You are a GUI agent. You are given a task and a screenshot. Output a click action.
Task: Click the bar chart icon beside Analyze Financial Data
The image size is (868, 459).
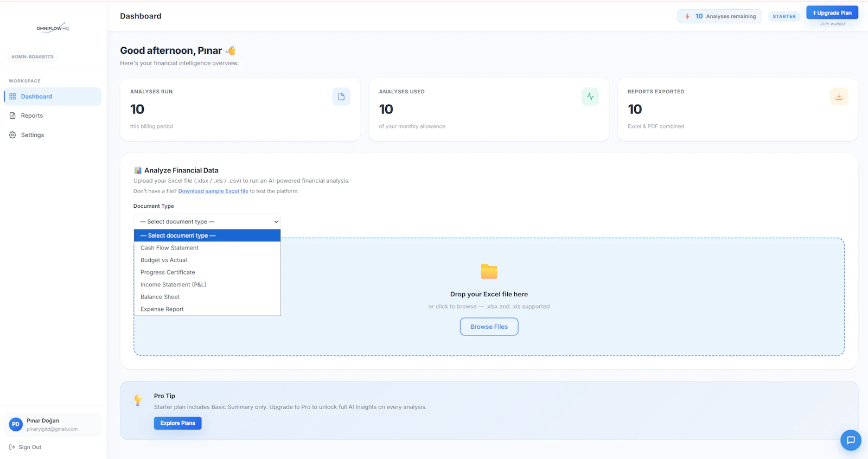(138, 170)
